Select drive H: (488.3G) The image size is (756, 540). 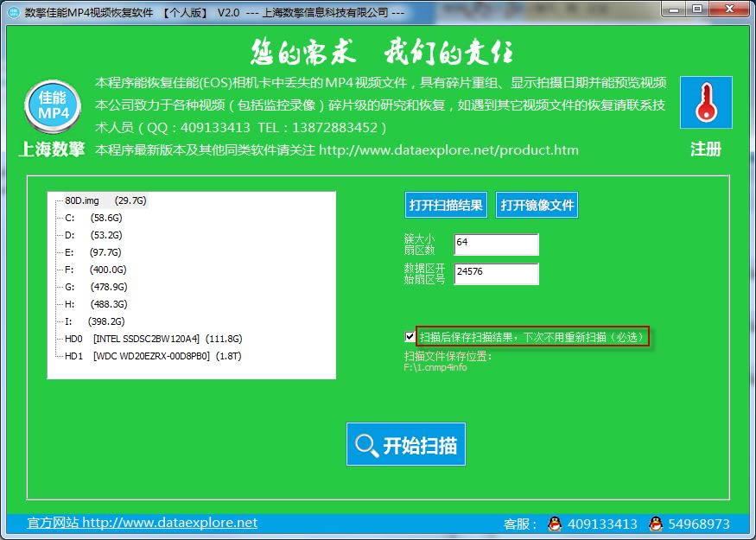(x=96, y=304)
